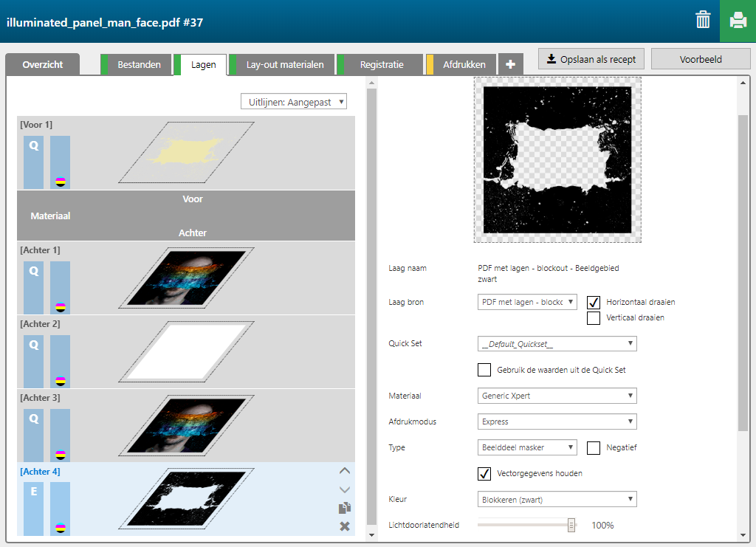
Task: Click the trash delete icon in header
Action: click(703, 21)
